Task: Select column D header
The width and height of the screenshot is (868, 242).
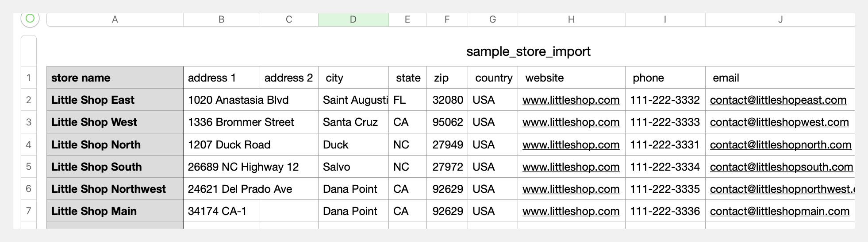Action: click(353, 20)
